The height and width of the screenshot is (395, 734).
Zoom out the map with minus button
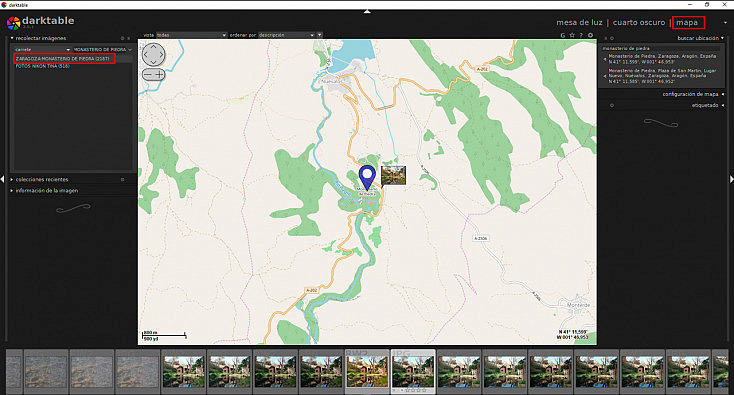[147, 74]
